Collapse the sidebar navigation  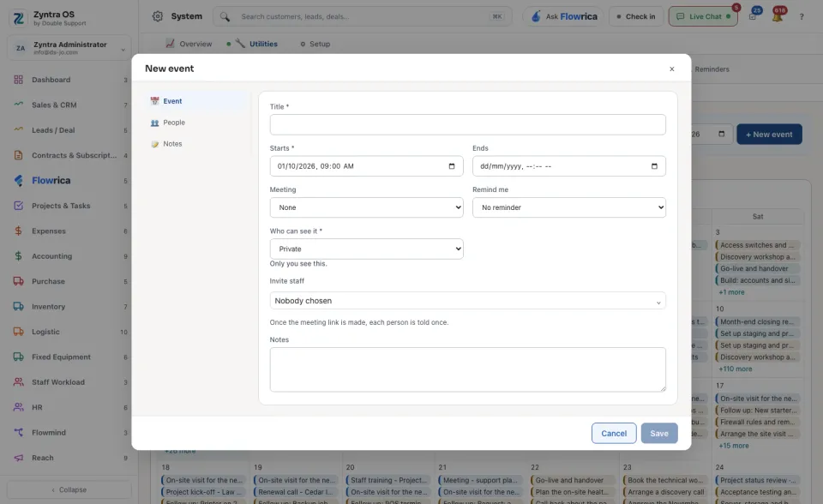(x=69, y=489)
